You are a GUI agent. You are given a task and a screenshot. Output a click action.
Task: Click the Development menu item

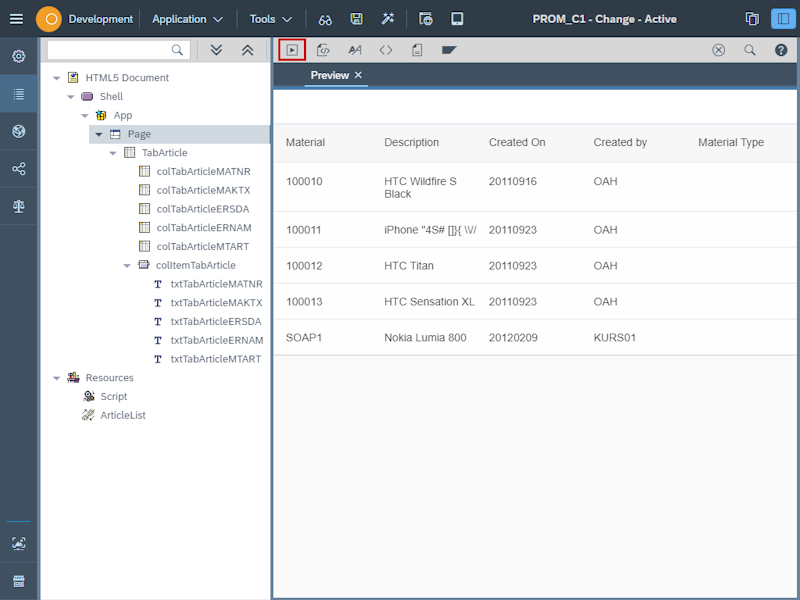point(100,18)
